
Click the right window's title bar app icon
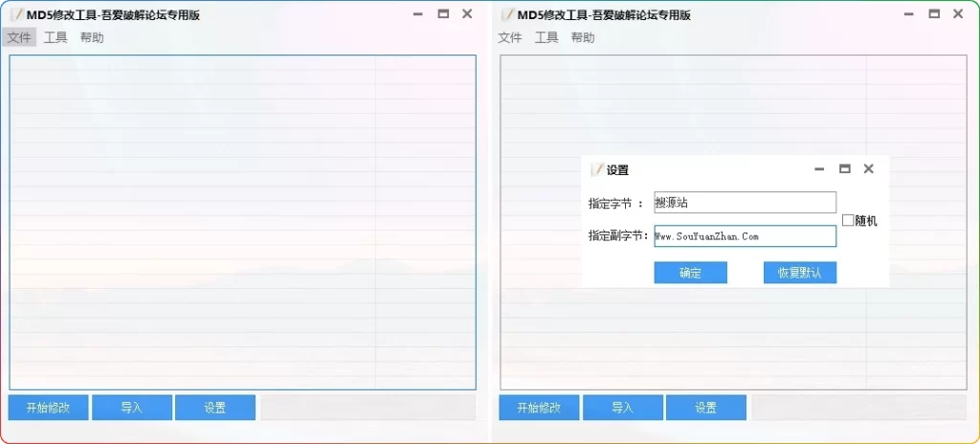tap(508, 15)
